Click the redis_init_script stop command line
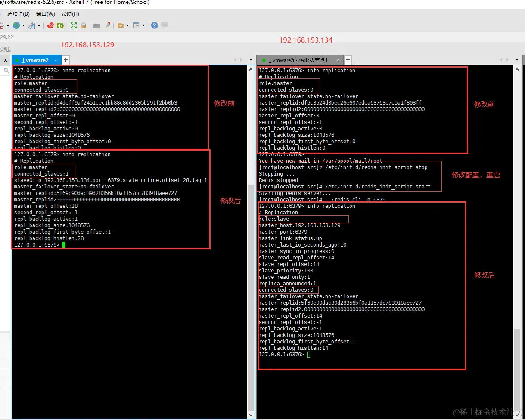525x420 pixels. [343, 167]
